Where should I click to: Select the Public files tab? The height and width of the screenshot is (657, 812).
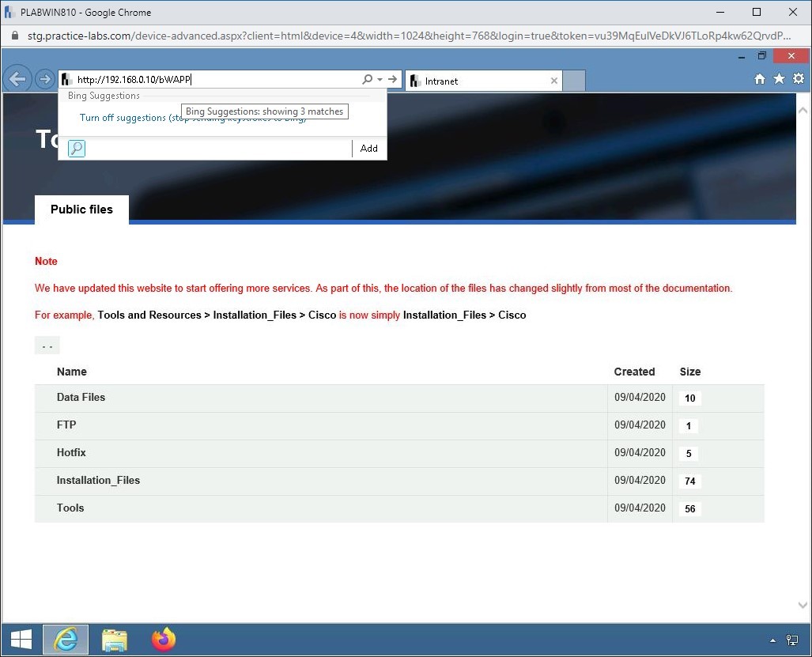pos(81,210)
